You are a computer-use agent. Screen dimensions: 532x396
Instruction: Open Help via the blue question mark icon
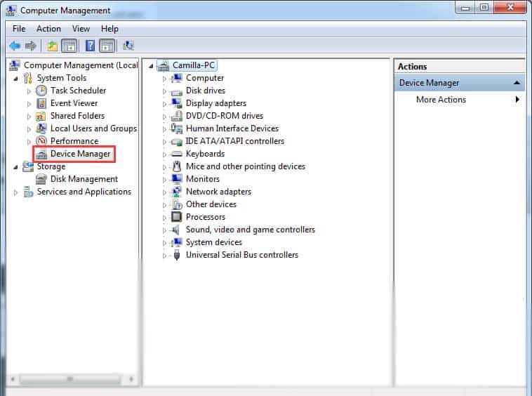pyautogui.click(x=90, y=46)
